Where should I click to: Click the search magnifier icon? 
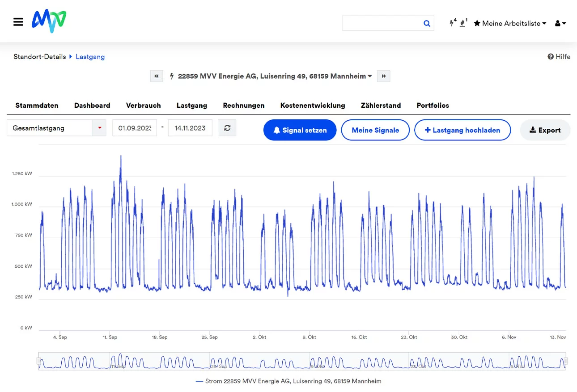427,24
